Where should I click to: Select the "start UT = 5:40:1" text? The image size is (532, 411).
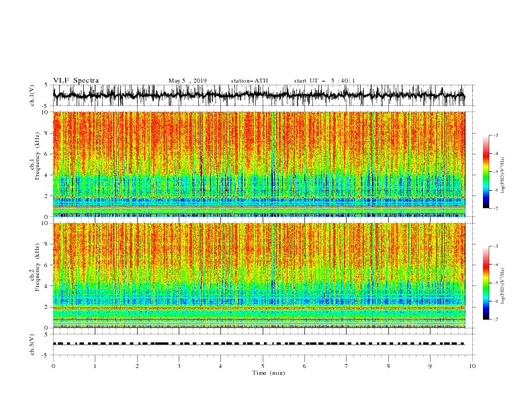click(324, 81)
